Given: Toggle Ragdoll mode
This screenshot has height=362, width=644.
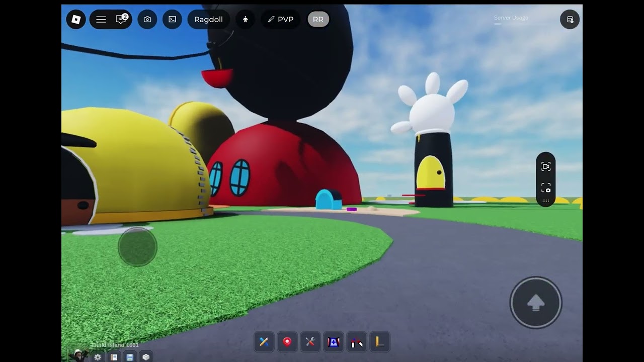Looking at the screenshot, I should pos(208,19).
